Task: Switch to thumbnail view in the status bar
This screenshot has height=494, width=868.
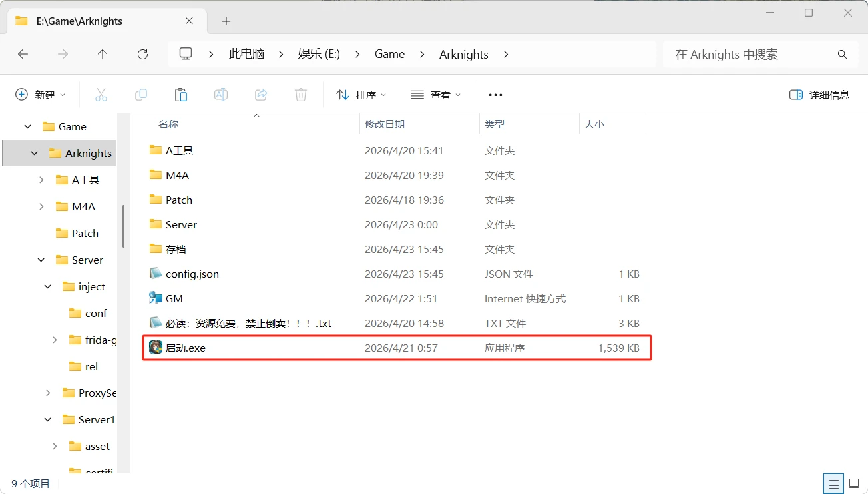Action: (x=855, y=483)
